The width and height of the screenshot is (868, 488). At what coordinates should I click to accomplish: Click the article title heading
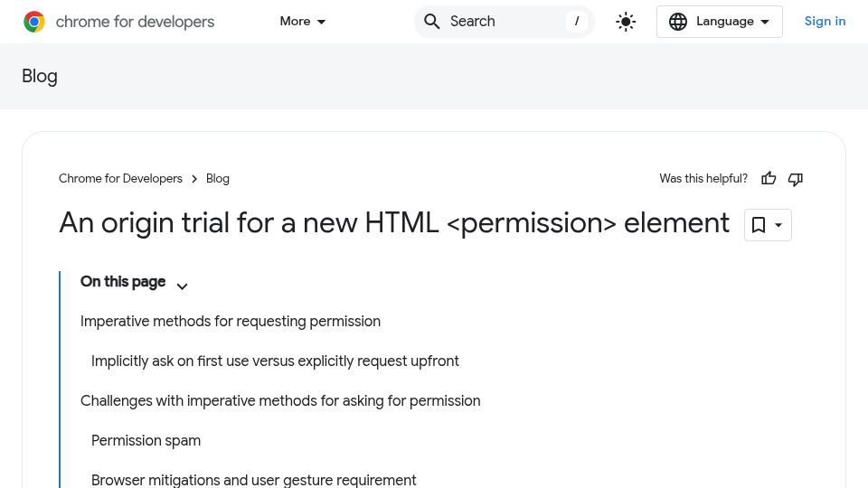click(394, 223)
